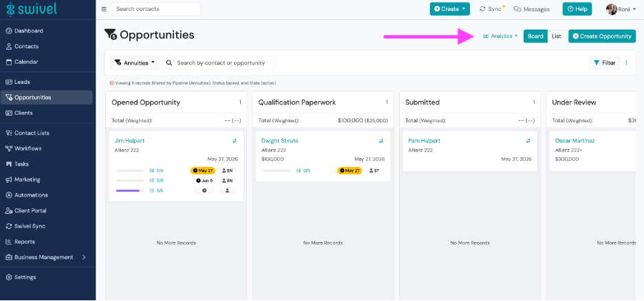Open Oscar Martinez opportunity

coord(575,141)
